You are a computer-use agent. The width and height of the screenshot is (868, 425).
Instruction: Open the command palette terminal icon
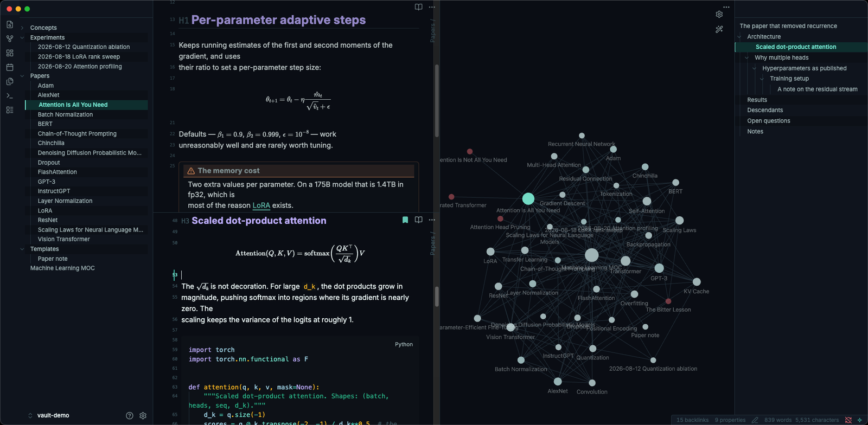coord(10,95)
